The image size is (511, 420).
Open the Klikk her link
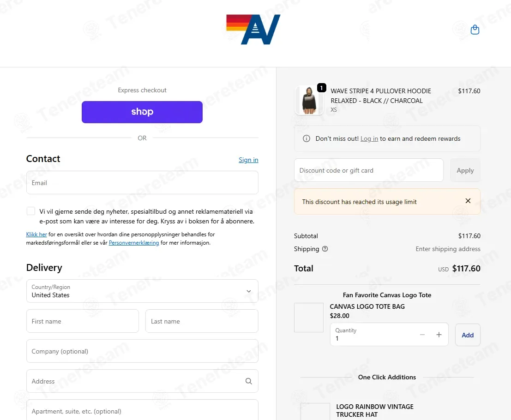[36, 234]
